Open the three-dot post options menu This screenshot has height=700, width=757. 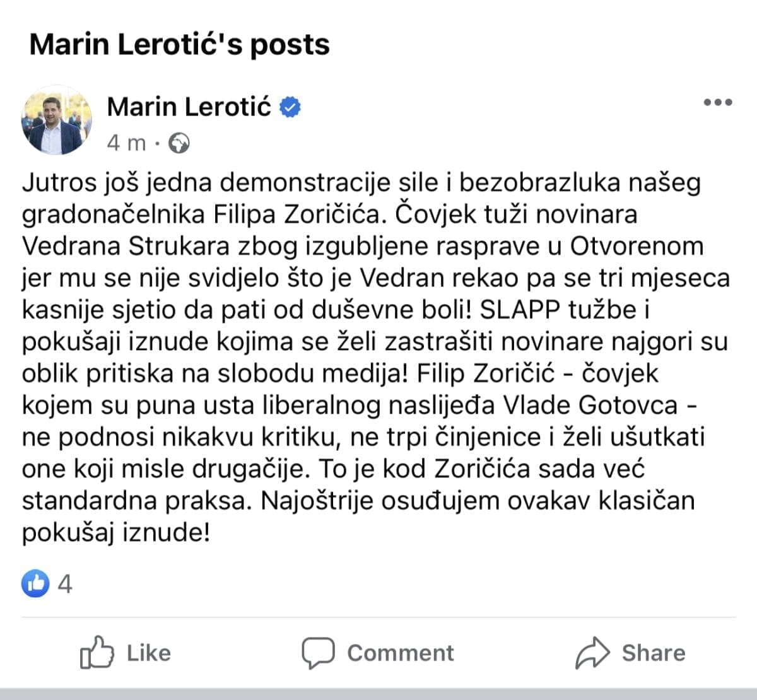click(x=718, y=103)
